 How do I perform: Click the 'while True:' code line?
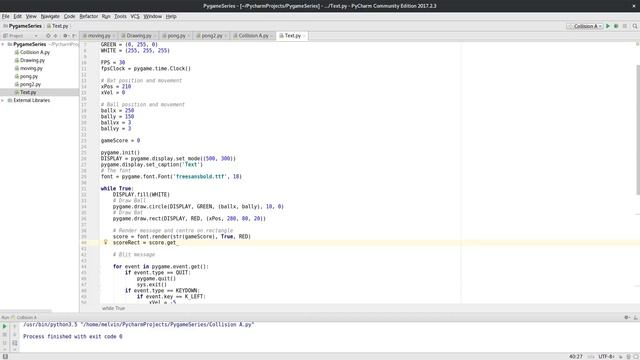[117, 189]
